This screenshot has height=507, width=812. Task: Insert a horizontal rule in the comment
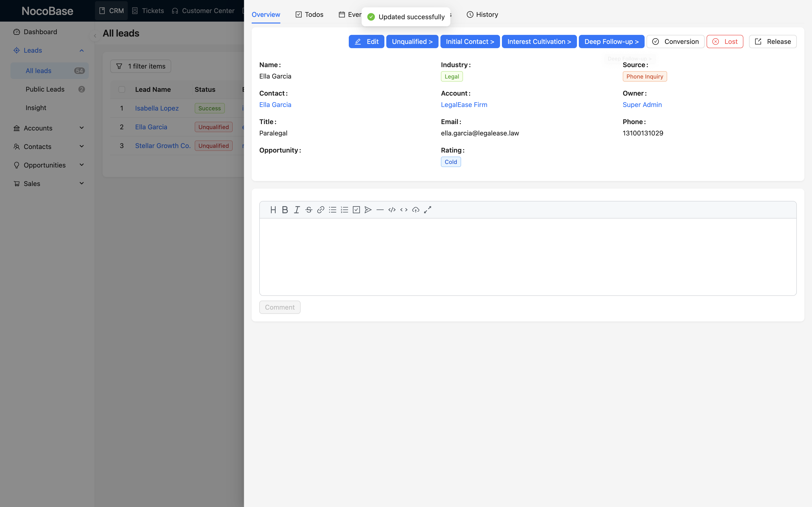pyautogui.click(x=380, y=209)
